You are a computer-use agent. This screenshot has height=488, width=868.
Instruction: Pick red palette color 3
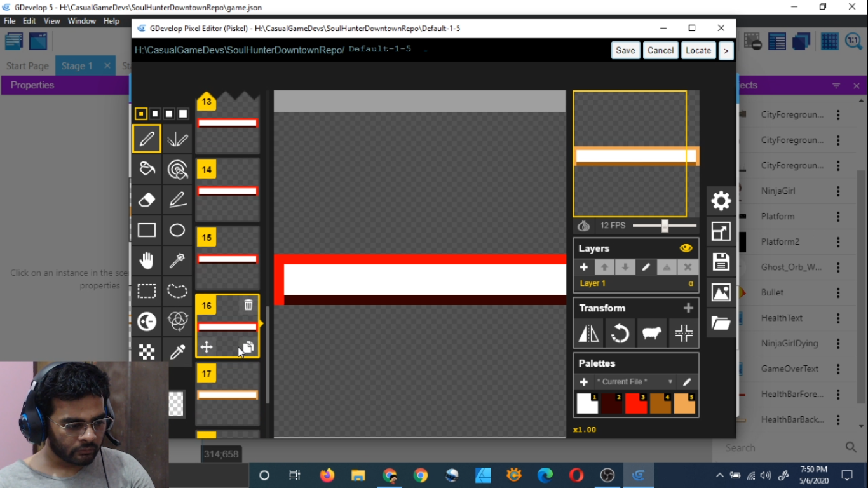coord(636,403)
